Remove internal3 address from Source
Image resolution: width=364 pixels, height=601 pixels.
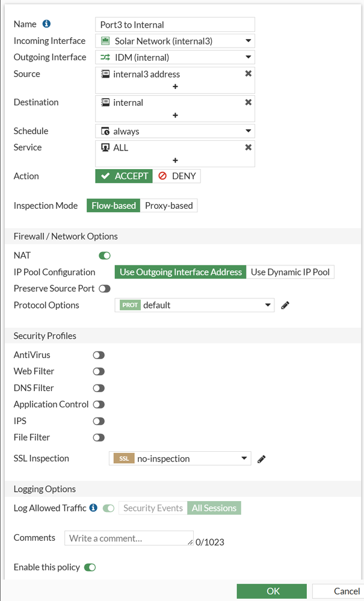pos(248,74)
